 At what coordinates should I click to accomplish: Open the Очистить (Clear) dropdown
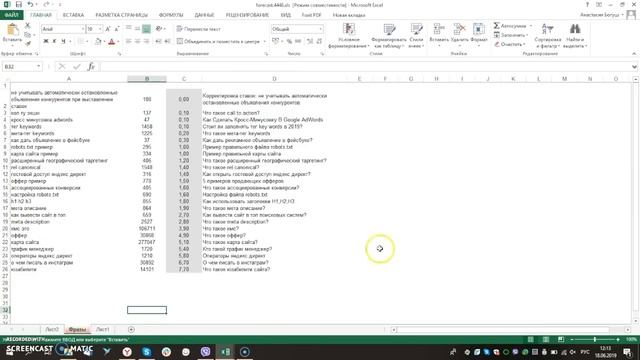click(x=509, y=44)
